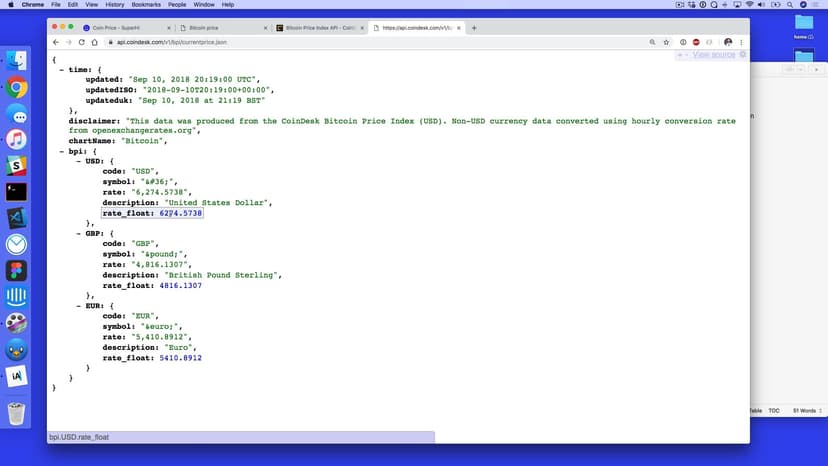Viewport: 828px width, 466px height.
Task: Collapse the USD object node
Action: pos(79,161)
